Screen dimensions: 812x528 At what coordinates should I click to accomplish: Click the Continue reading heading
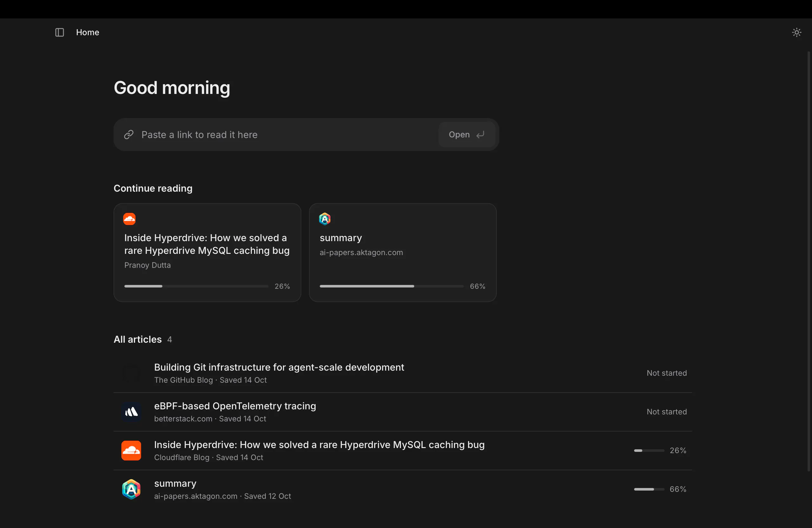153,188
